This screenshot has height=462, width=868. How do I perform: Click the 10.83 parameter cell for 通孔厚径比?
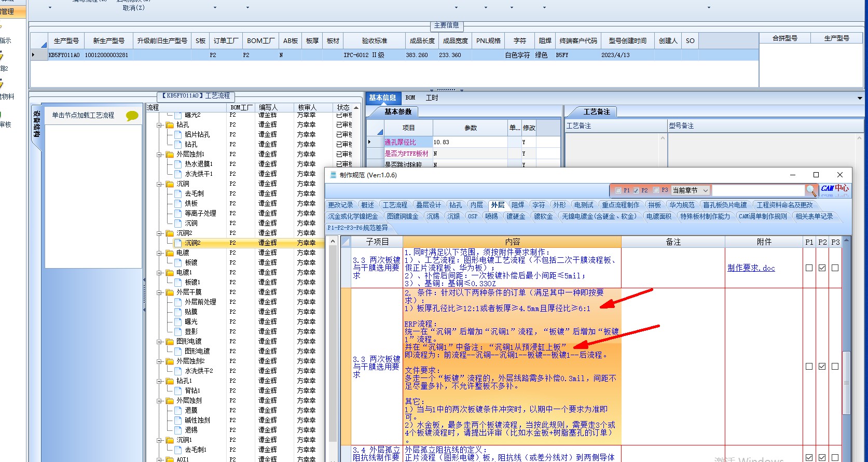[470, 142]
